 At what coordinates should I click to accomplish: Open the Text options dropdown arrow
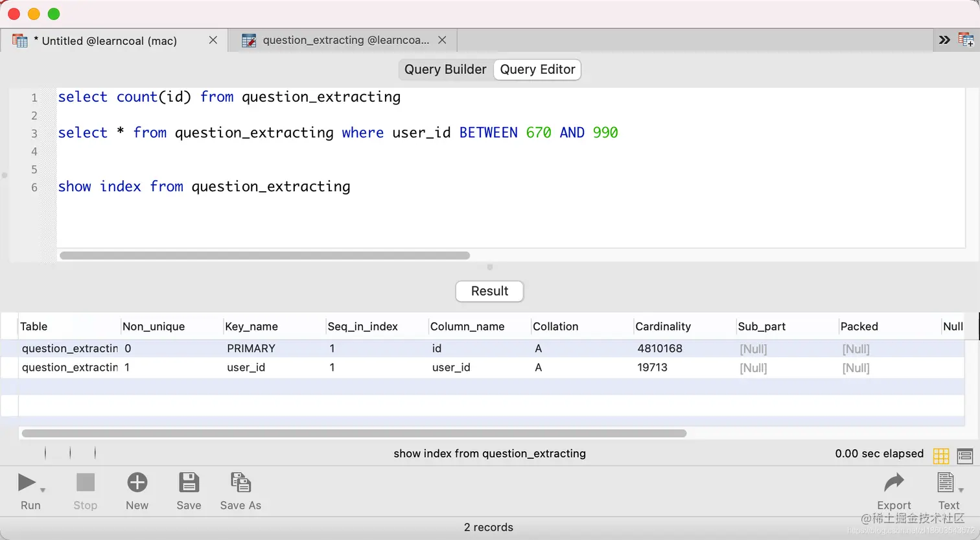(961, 490)
